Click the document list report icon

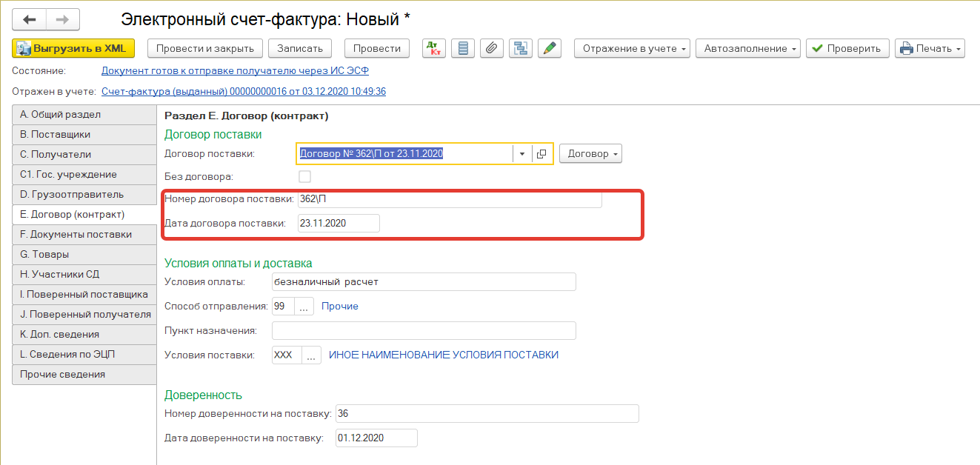pyautogui.click(x=462, y=48)
